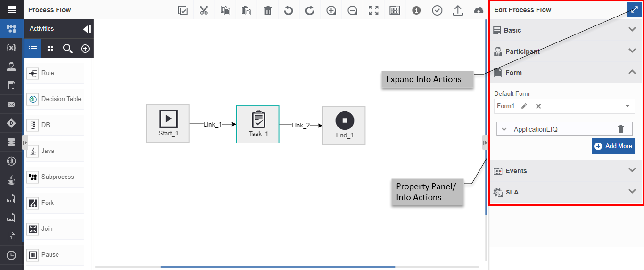Click the Validate checkmark toolbar icon
The image size is (644, 270).
(437, 10)
